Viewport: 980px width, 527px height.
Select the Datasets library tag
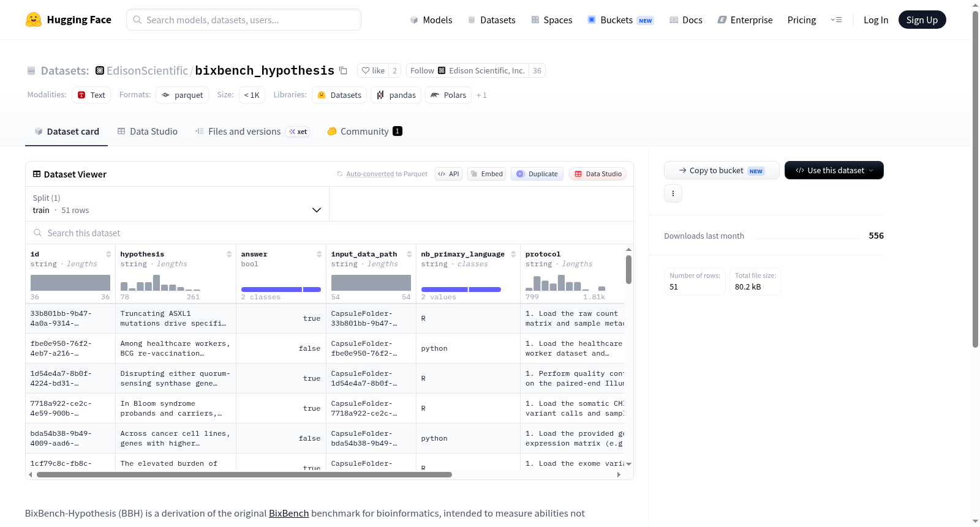(x=339, y=95)
